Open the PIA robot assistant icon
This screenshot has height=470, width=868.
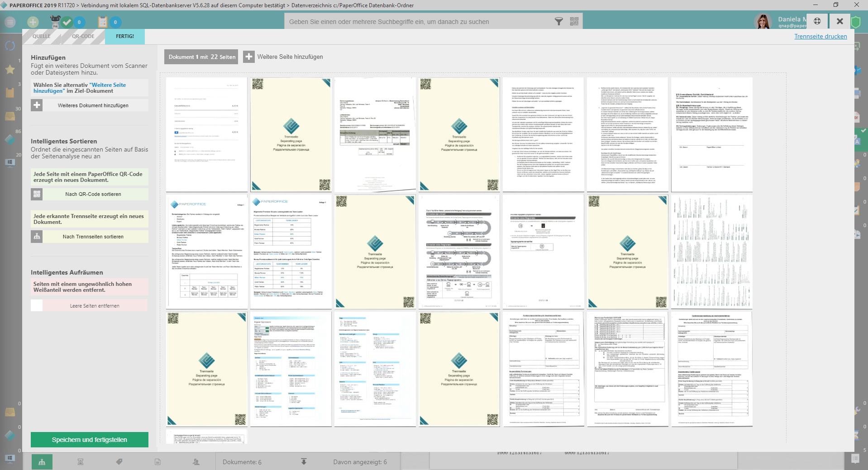(x=55, y=21)
